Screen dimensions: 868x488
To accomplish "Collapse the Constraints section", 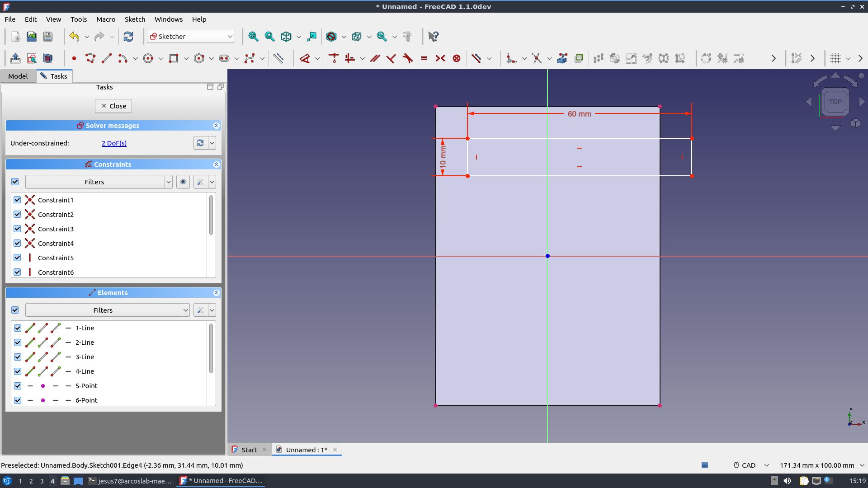I will coord(216,164).
